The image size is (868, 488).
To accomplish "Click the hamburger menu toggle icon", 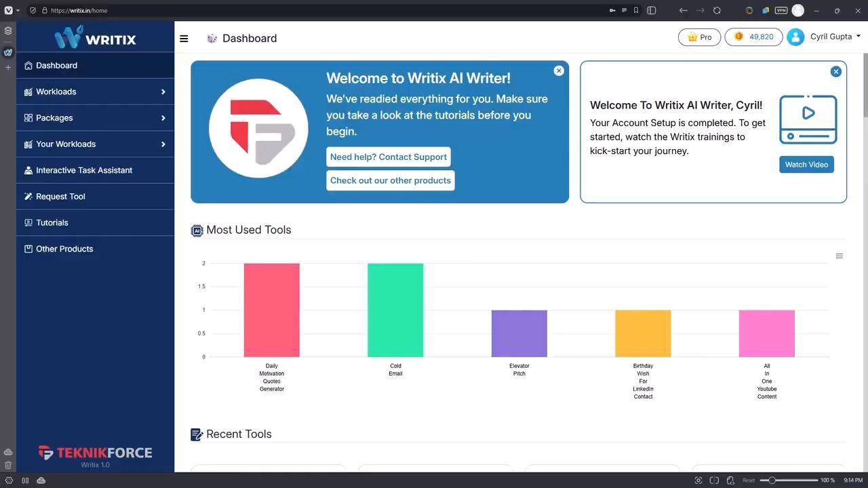I will (x=184, y=39).
